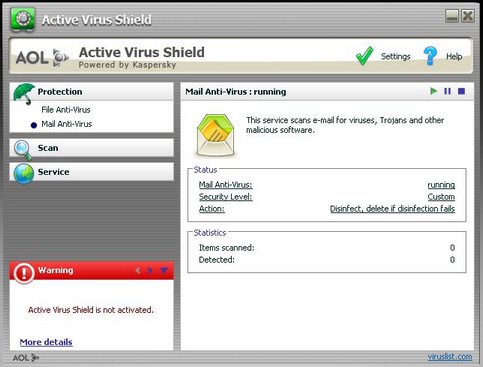The width and height of the screenshot is (483, 367).
Task: Select File Anti-Virus
Action: tap(66, 109)
